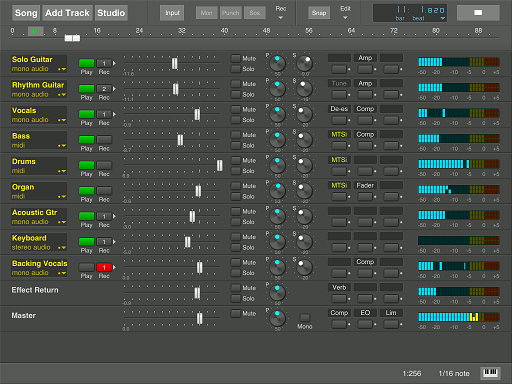Expand the Bass midi track dropdown
The image size is (512, 384).
62,146
